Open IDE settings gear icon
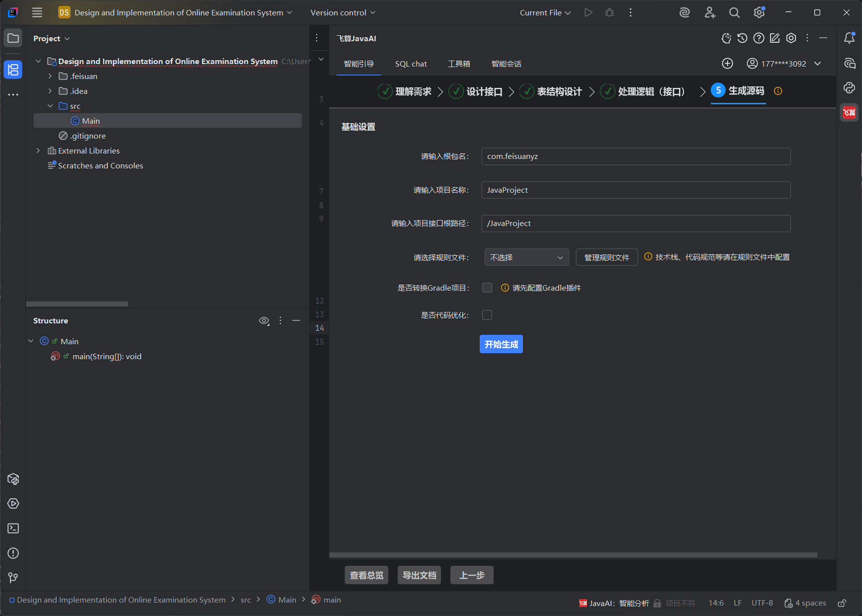The image size is (862, 616). 759,12
